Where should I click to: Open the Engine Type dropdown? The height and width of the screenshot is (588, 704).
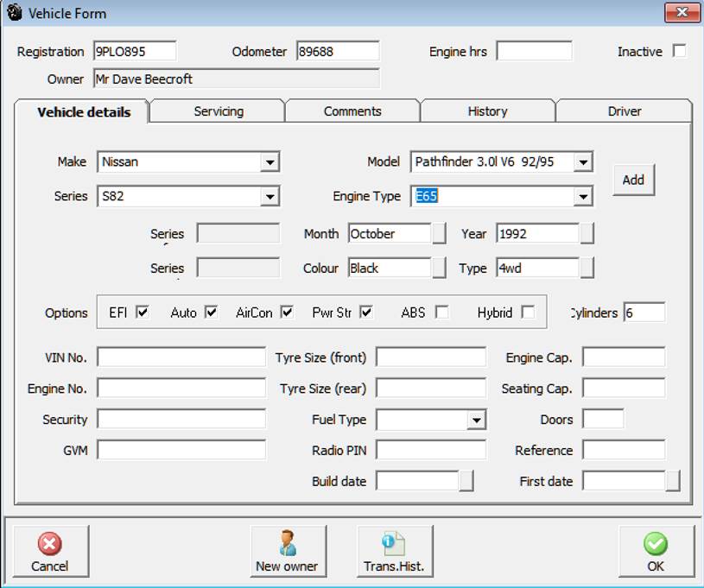pos(583,197)
